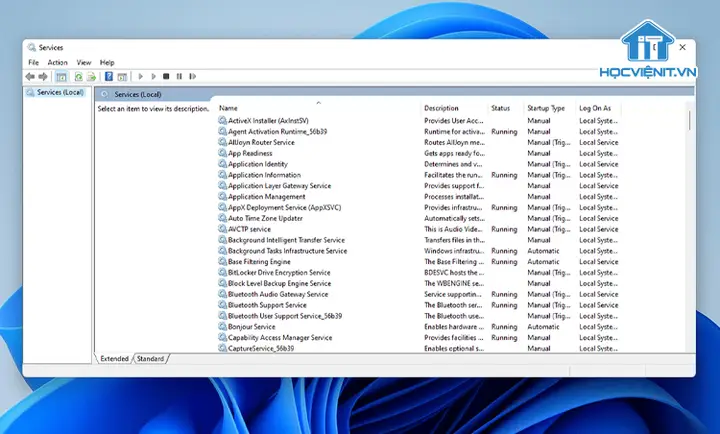Click the Stop Service square icon
The height and width of the screenshot is (434, 720).
pyautogui.click(x=166, y=76)
